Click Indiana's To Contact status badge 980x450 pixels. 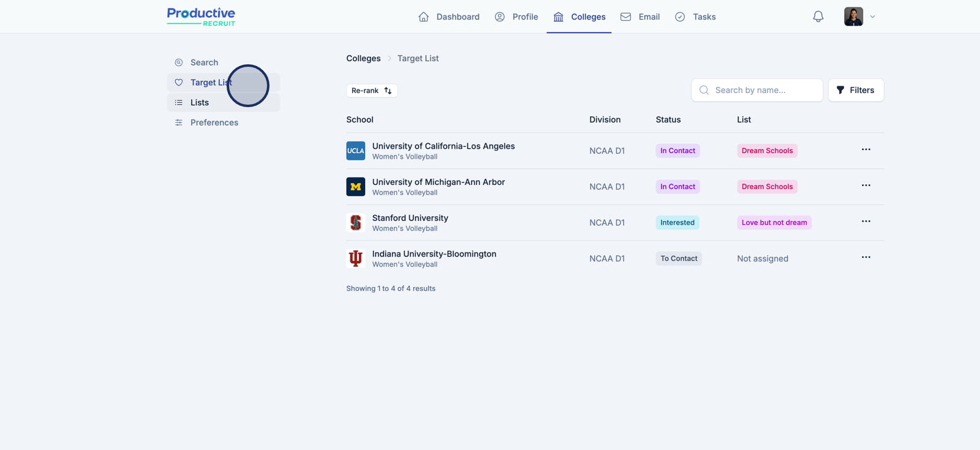point(679,258)
